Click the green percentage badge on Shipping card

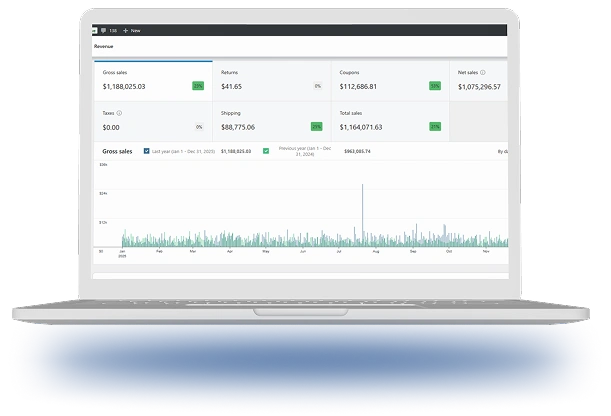316,127
